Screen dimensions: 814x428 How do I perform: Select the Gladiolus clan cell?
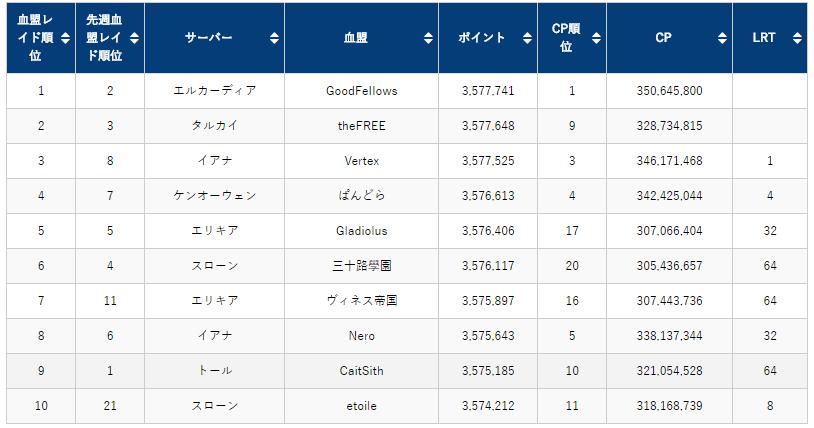click(x=361, y=231)
